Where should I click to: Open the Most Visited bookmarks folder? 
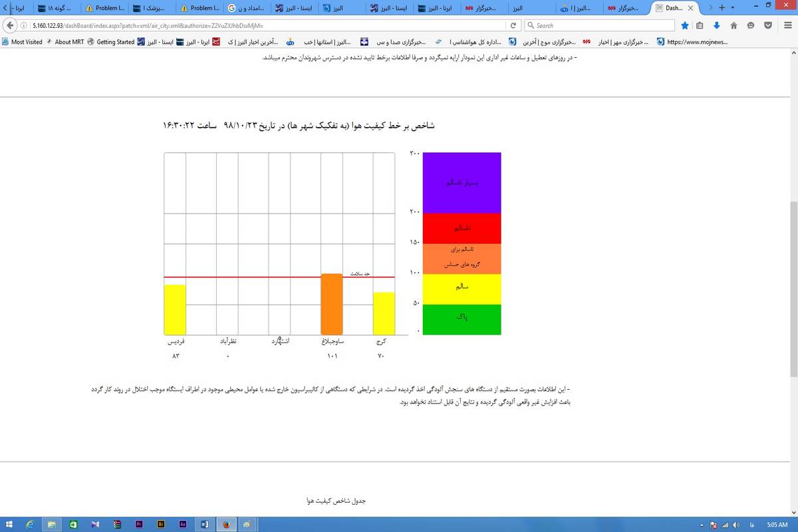[22, 41]
